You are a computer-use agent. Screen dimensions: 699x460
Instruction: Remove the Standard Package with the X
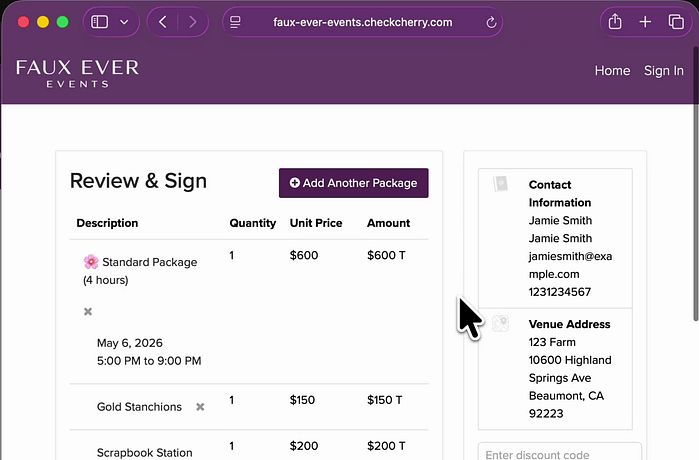88,312
